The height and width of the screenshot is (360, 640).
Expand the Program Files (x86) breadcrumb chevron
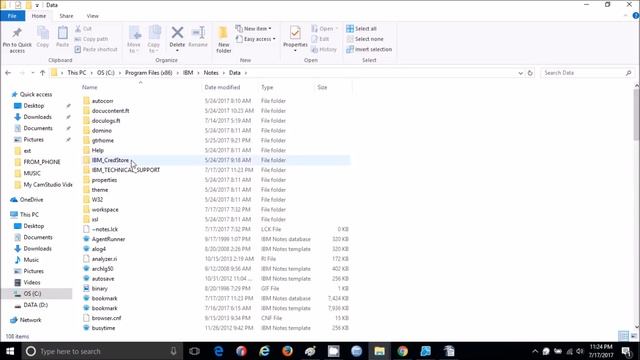pyautogui.click(x=178, y=73)
